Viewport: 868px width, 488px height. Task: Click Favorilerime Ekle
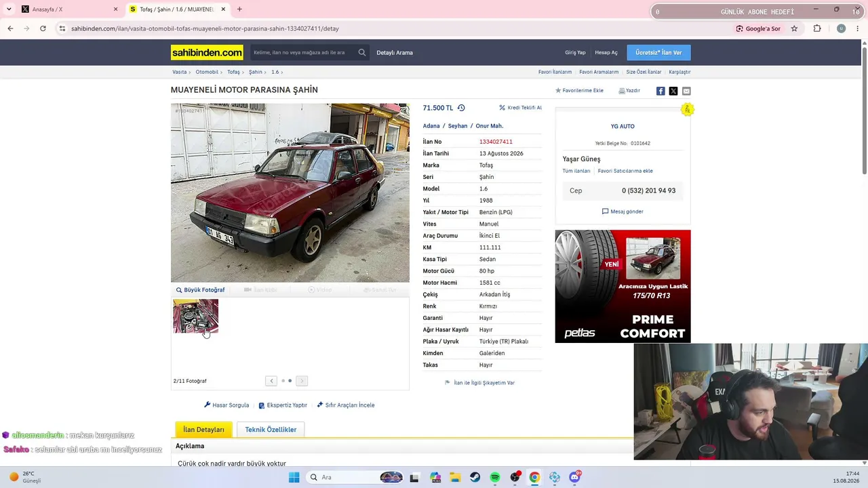pyautogui.click(x=579, y=90)
